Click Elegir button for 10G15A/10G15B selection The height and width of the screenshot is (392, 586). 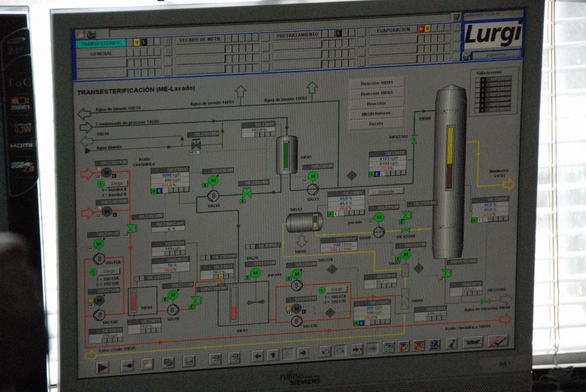pos(109,271)
